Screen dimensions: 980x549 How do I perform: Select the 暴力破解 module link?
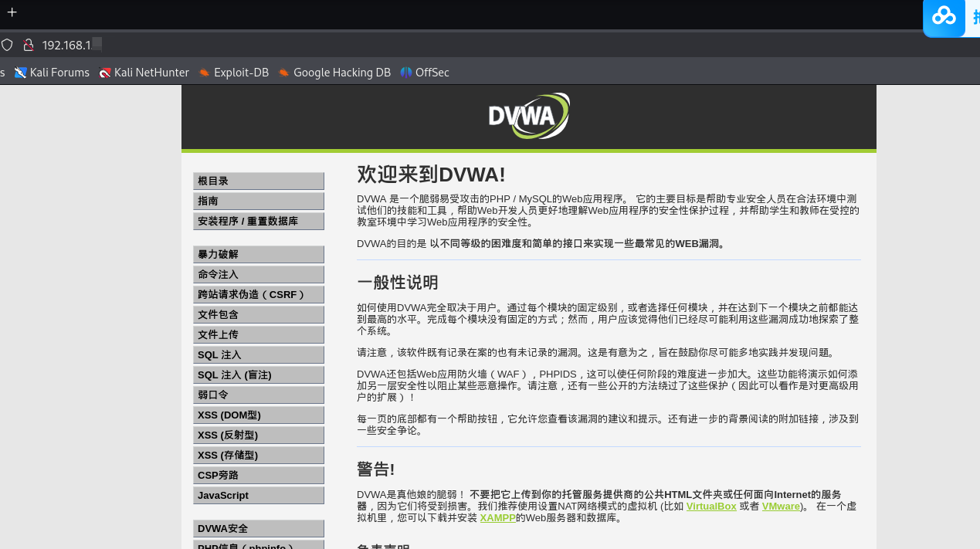point(217,254)
